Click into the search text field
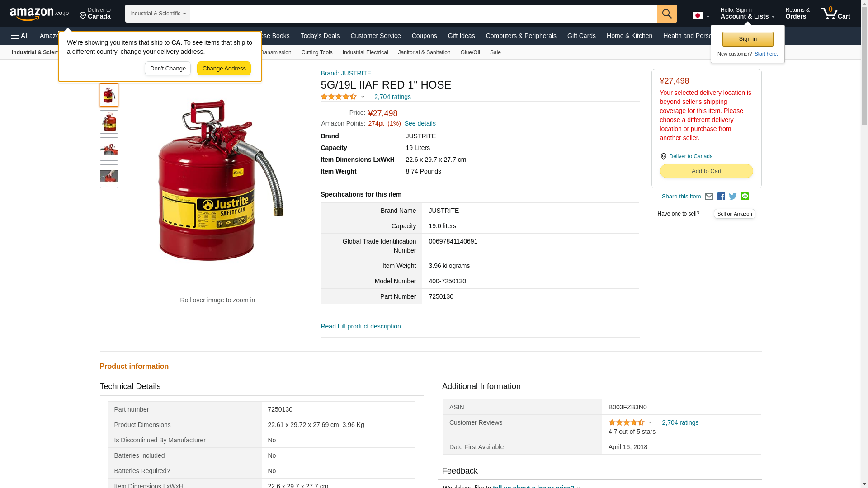Image resolution: width=868 pixels, height=488 pixels. (423, 14)
